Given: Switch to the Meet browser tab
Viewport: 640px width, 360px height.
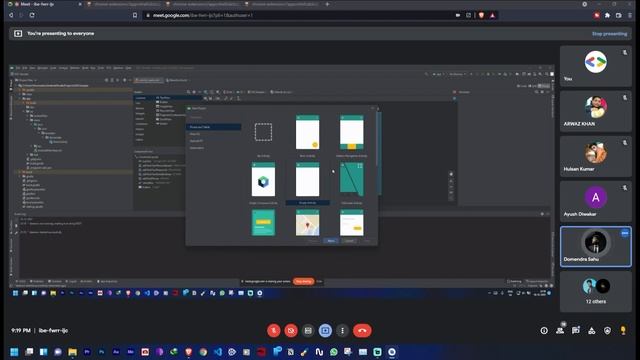Looking at the screenshot, I should pyautogui.click(x=45, y=4).
